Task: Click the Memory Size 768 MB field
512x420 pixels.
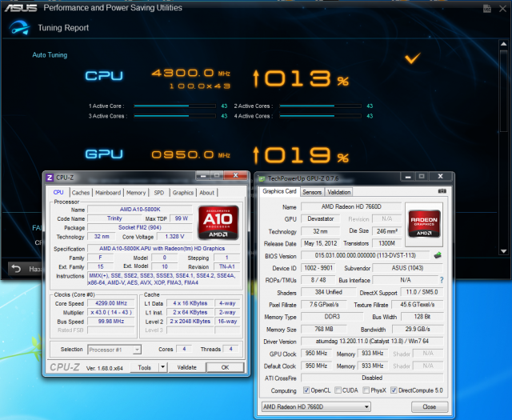Action: (x=323, y=329)
